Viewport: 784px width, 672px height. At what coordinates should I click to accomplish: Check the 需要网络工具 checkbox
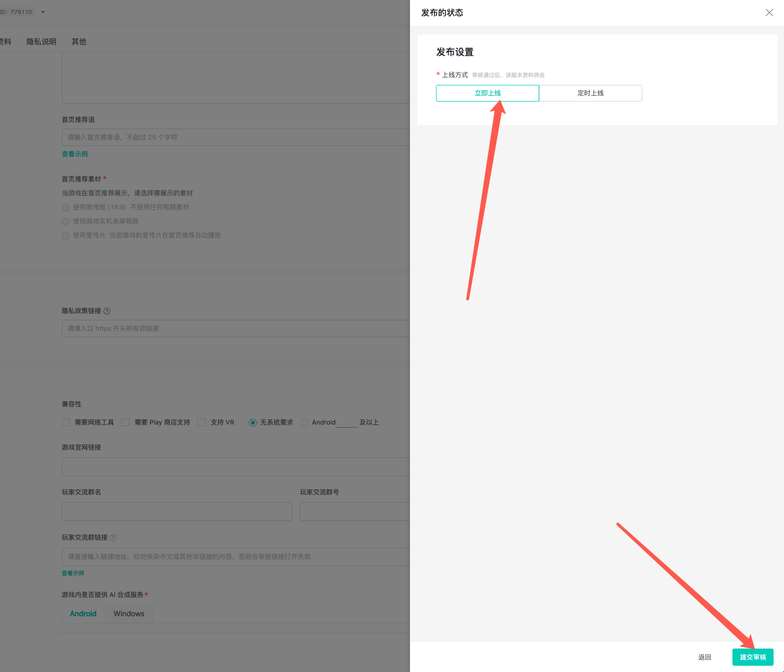click(66, 422)
